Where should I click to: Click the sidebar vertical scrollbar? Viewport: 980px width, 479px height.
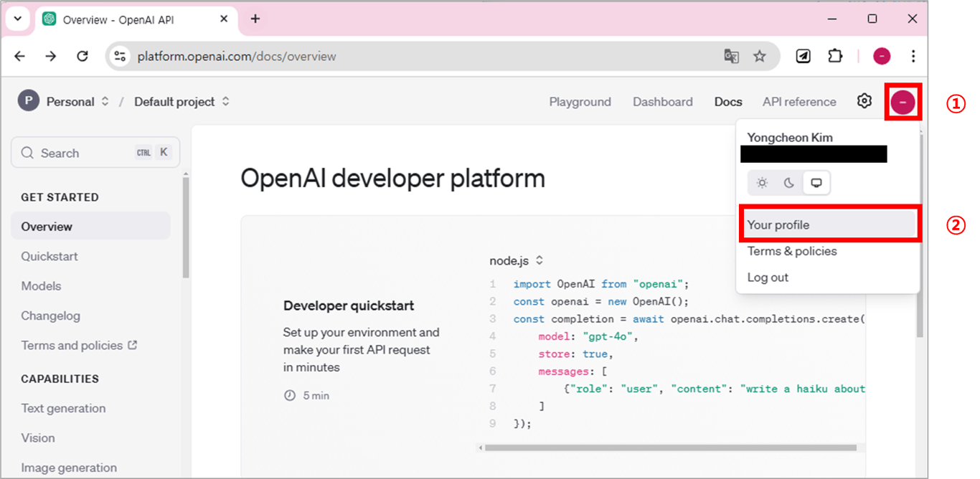click(186, 228)
